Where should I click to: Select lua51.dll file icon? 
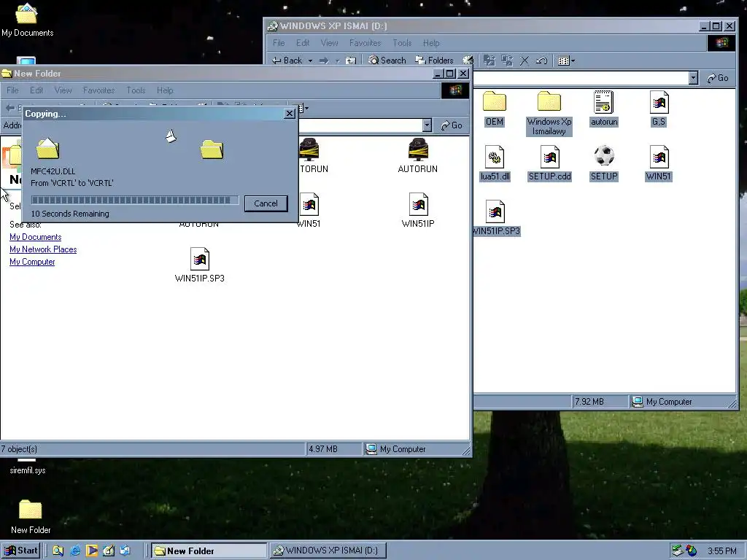[495, 163]
